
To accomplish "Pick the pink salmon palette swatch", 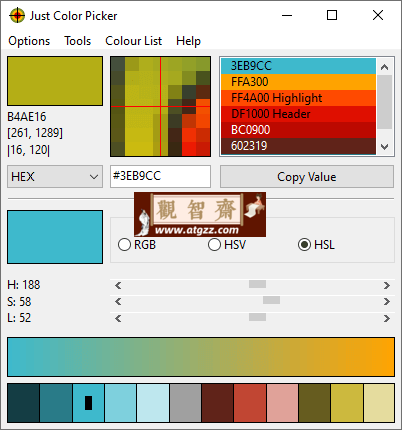I will pyautogui.click(x=282, y=403).
